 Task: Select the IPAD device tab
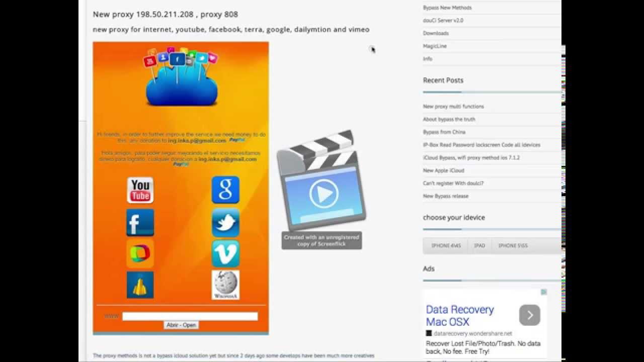click(x=479, y=246)
